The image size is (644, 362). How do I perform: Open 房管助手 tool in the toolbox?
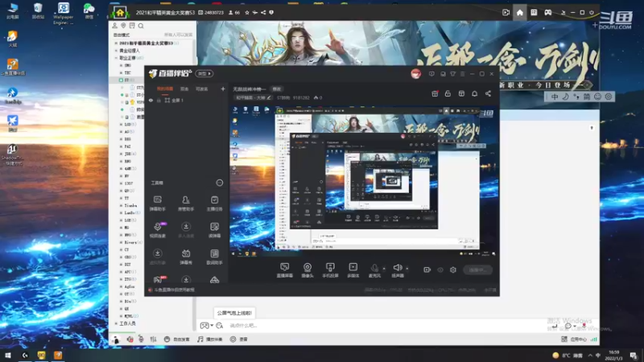tap(186, 204)
